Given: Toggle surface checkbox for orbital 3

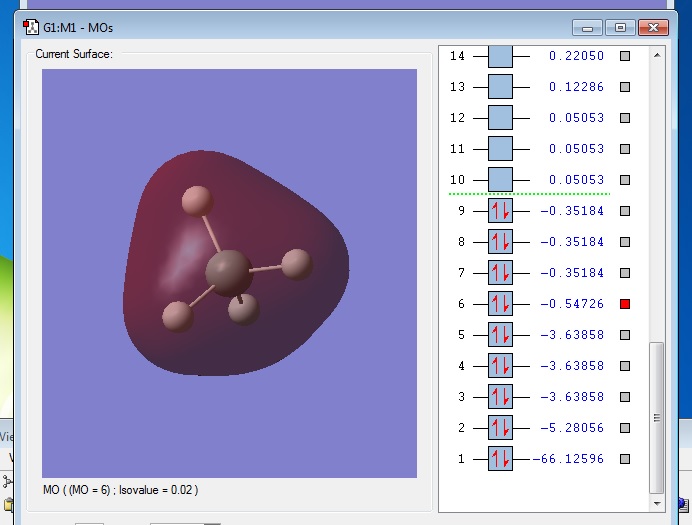Looking at the screenshot, I should point(624,397).
